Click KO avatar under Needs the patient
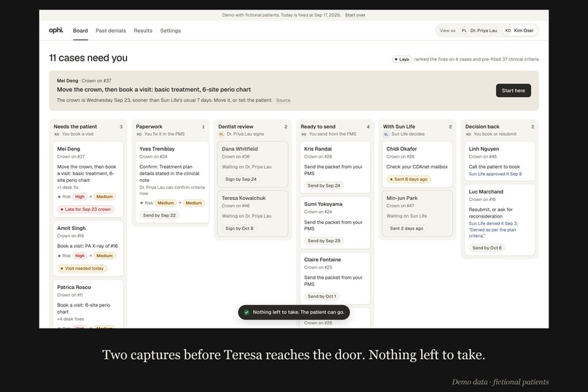 pos(57,134)
